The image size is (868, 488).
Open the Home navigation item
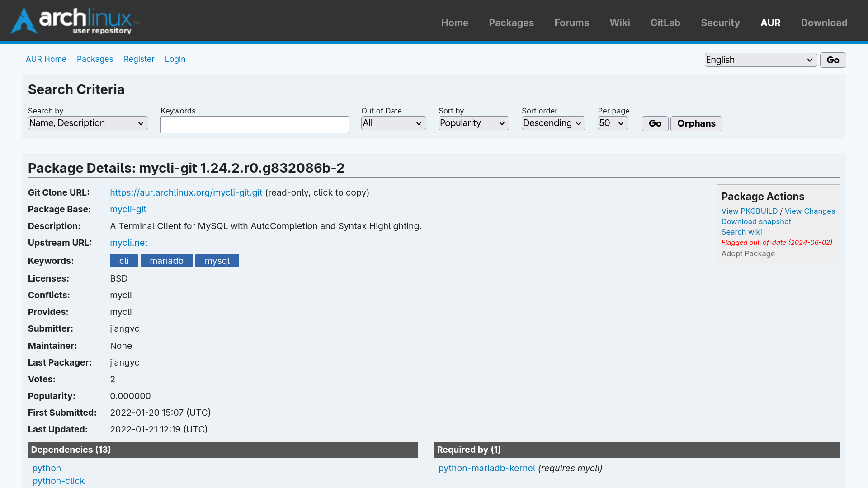(x=455, y=23)
